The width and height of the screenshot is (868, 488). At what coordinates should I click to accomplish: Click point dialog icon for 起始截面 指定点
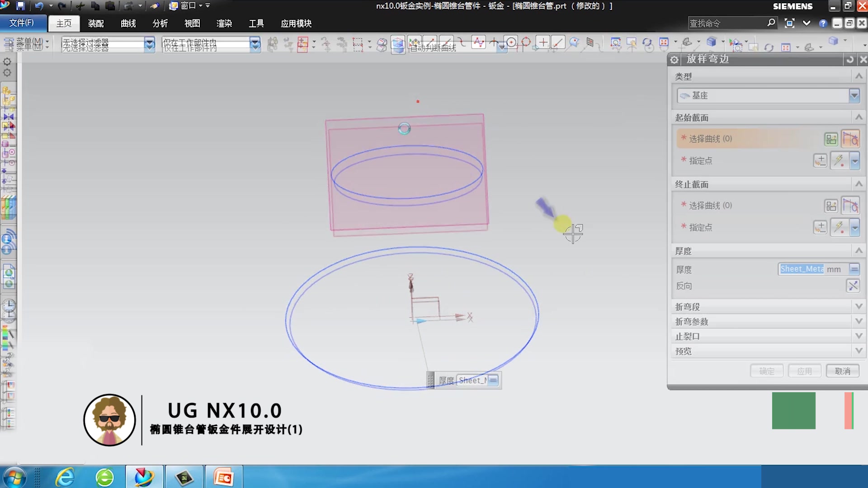[821, 160]
